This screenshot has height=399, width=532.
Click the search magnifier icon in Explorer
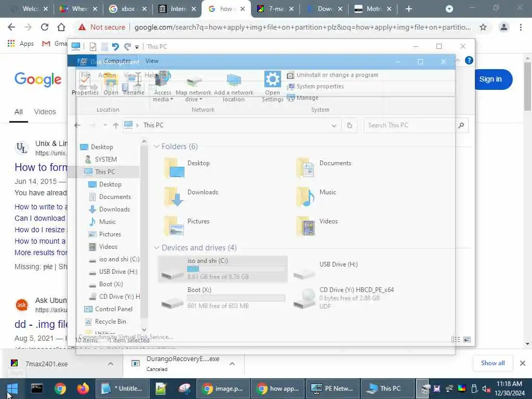(x=461, y=125)
